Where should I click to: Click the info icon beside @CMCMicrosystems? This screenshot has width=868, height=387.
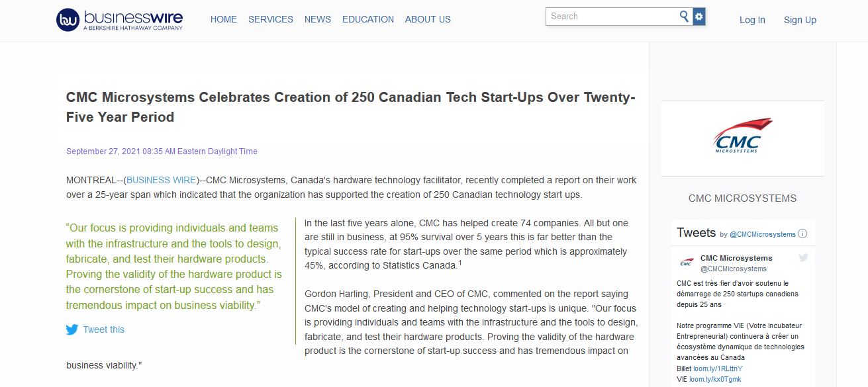click(x=802, y=234)
